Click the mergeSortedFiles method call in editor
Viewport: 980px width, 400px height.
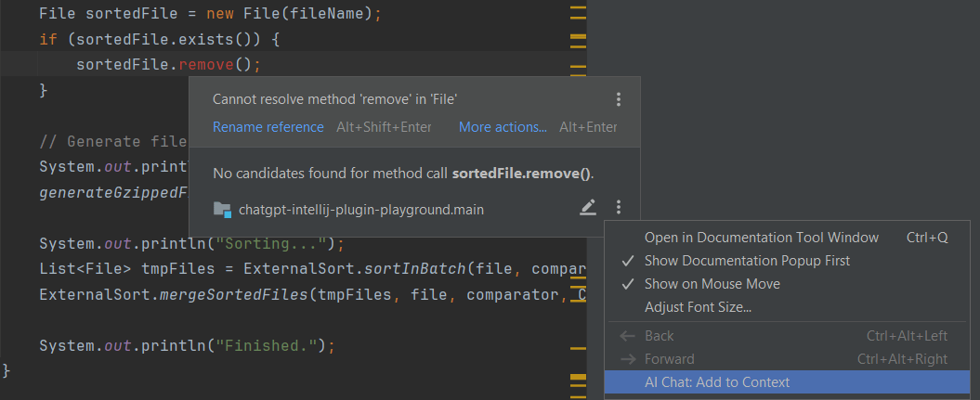234,294
